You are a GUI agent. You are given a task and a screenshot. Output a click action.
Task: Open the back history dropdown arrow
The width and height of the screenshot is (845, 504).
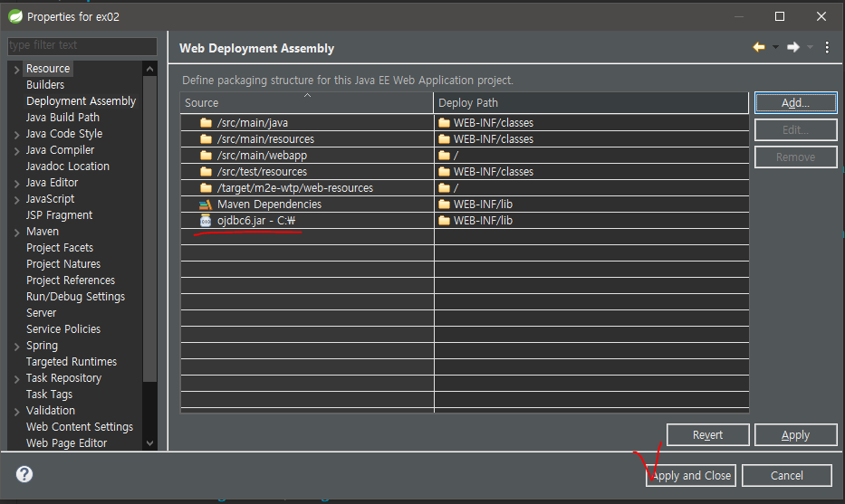click(775, 47)
